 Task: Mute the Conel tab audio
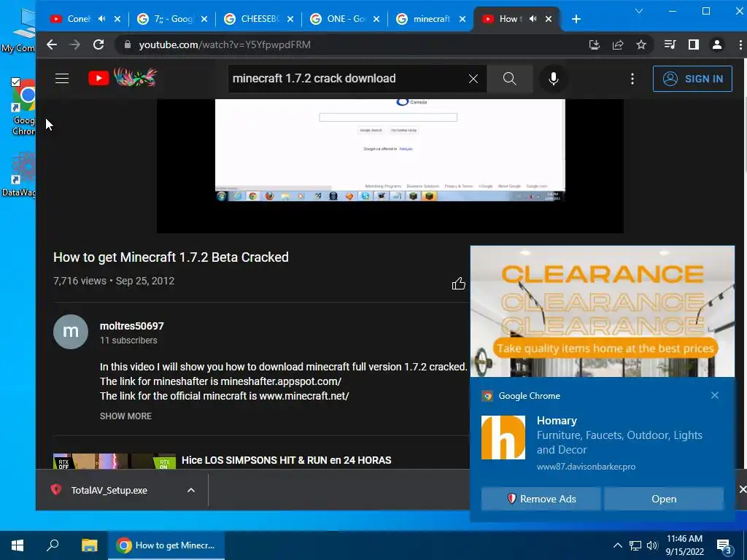(x=101, y=19)
